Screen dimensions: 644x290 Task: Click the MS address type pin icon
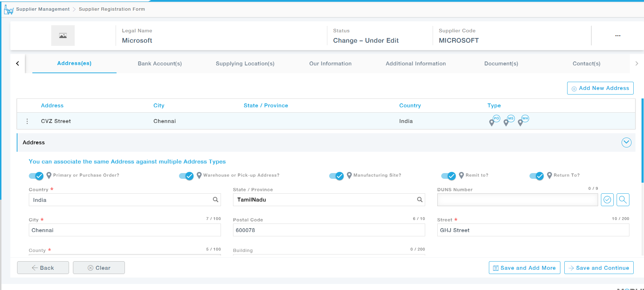pos(508,121)
